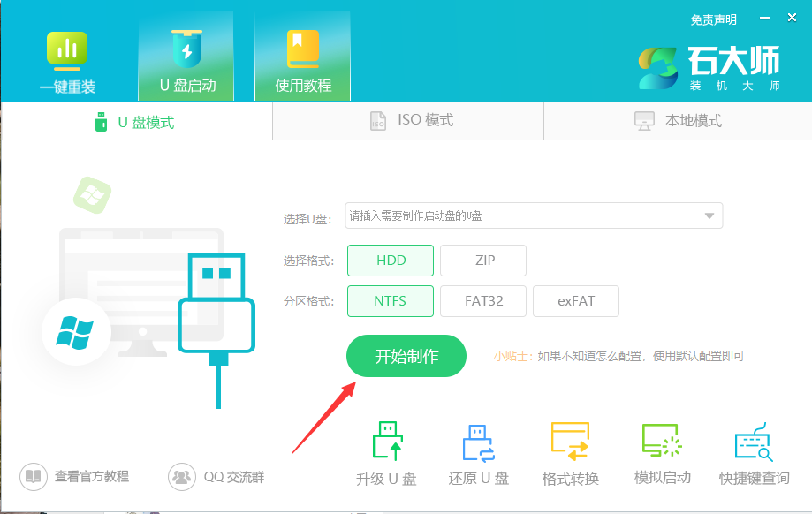The width and height of the screenshot is (812, 514).
Task: Open the 快捷键查询 hotkey lookup tool
Action: pos(755,450)
